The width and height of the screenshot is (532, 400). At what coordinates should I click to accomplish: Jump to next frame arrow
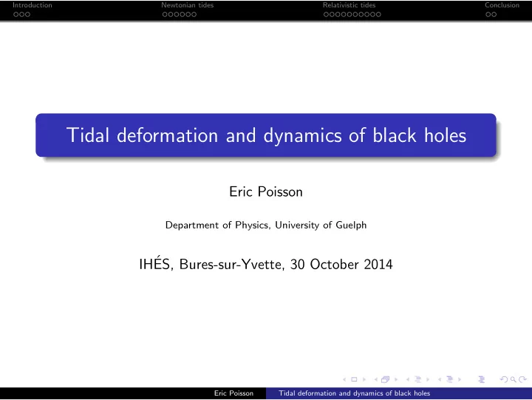396,379
